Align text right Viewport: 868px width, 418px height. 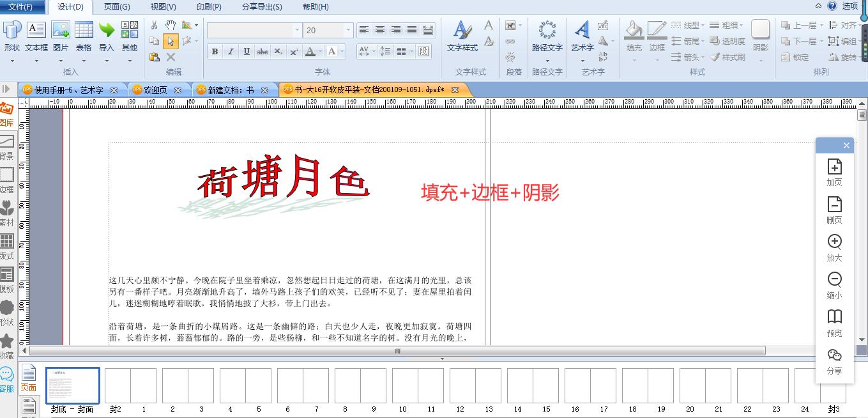pos(396,30)
